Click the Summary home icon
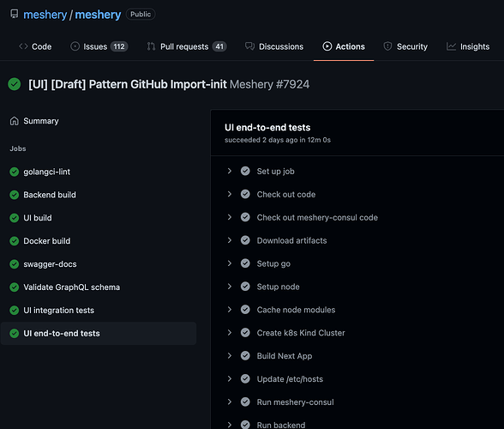The height and width of the screenshot is (429, 504). coord(14,121)
